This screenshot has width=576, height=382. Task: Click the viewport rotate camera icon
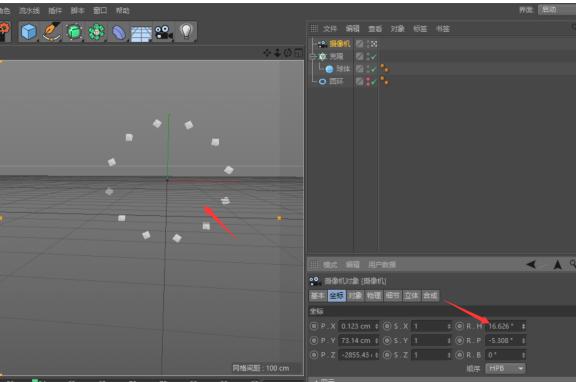288,53
